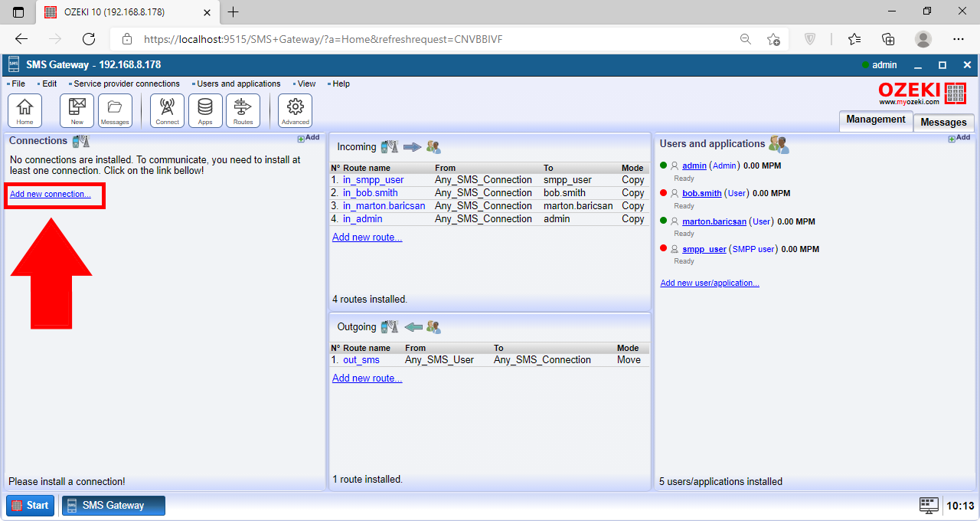The width and height of the screenshot is (980, 521).
Task: Open the Messages folder toolbar icon
Action: coord(115,110)
